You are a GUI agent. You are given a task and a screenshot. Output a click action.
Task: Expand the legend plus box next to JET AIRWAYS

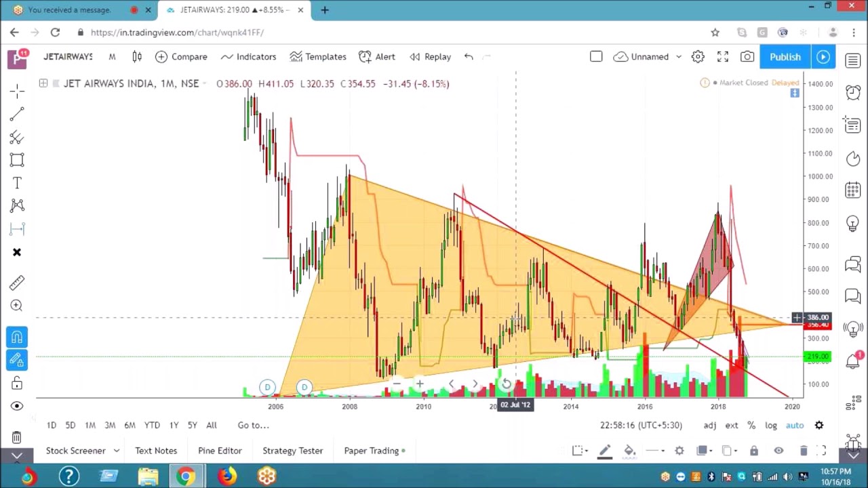point(43,83)
